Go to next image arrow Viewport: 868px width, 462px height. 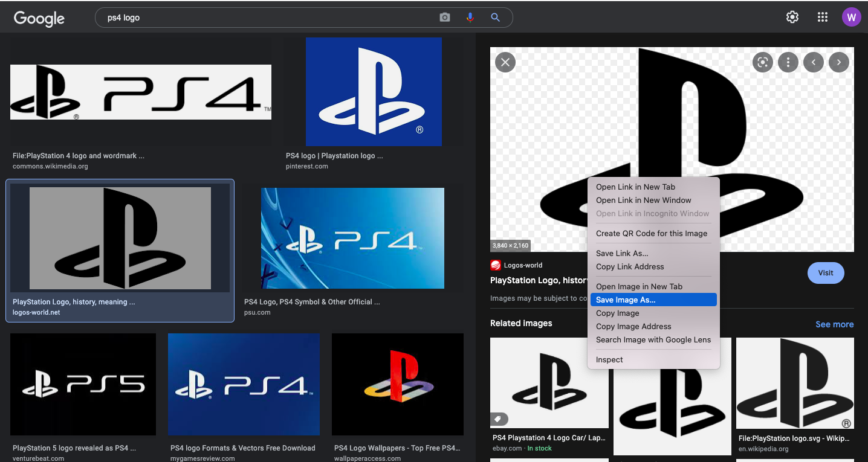(839, 62)
